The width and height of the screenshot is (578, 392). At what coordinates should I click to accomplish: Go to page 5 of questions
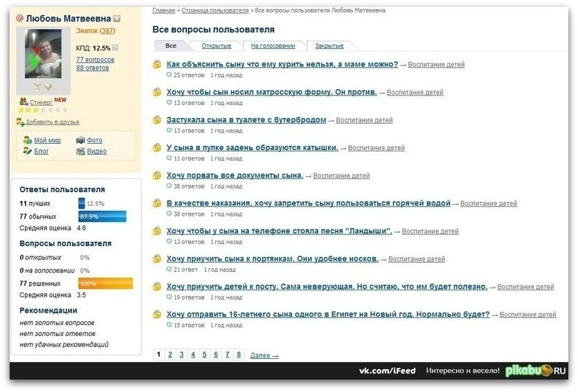pyautogui.click(x=204, y=355)
